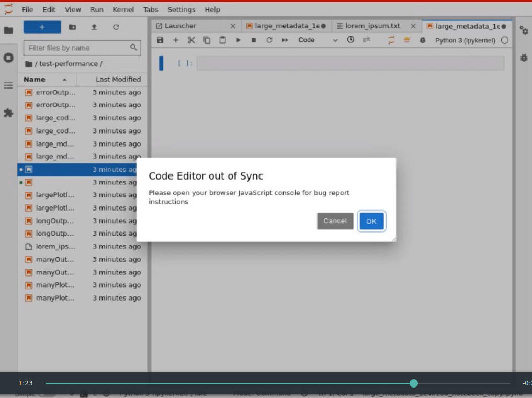Click the playback progress slider handle

(x=414, y=383)
